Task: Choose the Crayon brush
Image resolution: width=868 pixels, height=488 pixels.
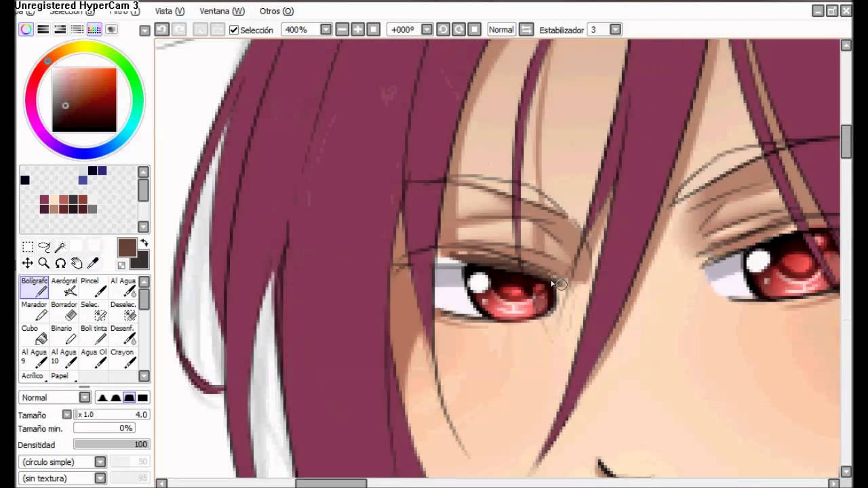Action: click(123, 359)
